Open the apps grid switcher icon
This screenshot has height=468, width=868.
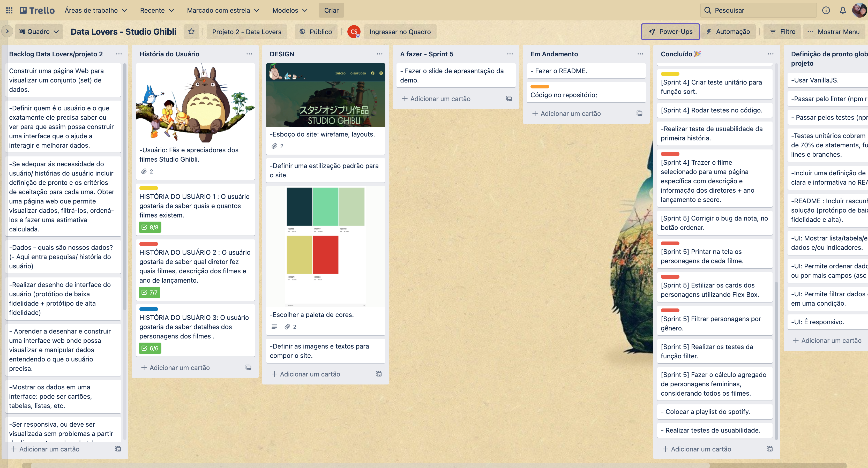click(x=9, y=10)
